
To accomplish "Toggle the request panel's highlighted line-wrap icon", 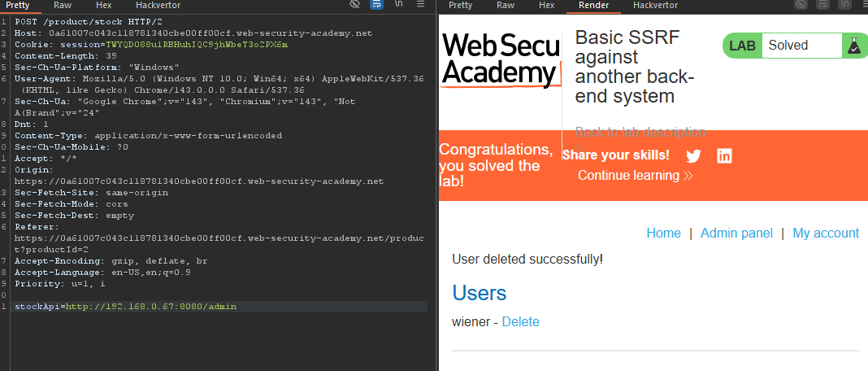I will click(x=376, y=4).
